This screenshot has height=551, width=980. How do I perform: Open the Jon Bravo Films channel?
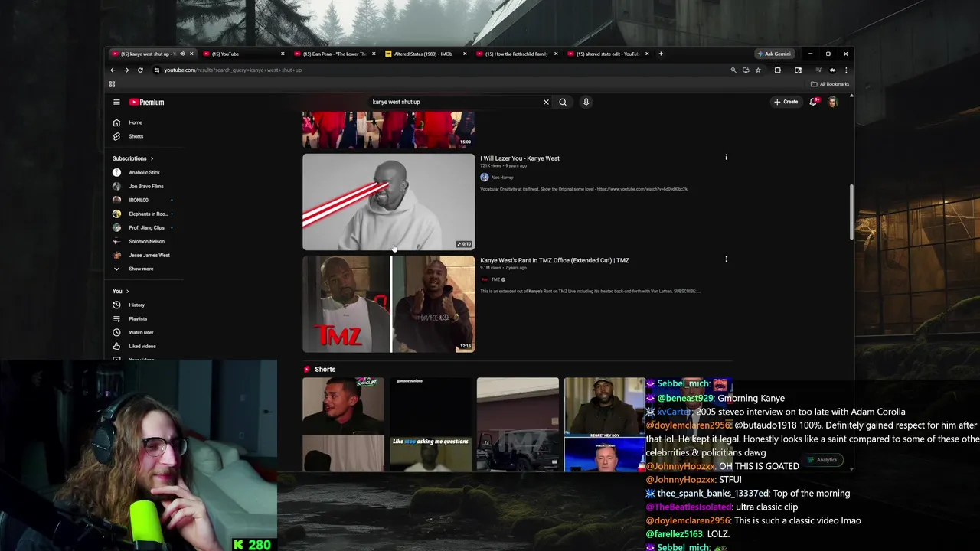(x=147, y=186)
